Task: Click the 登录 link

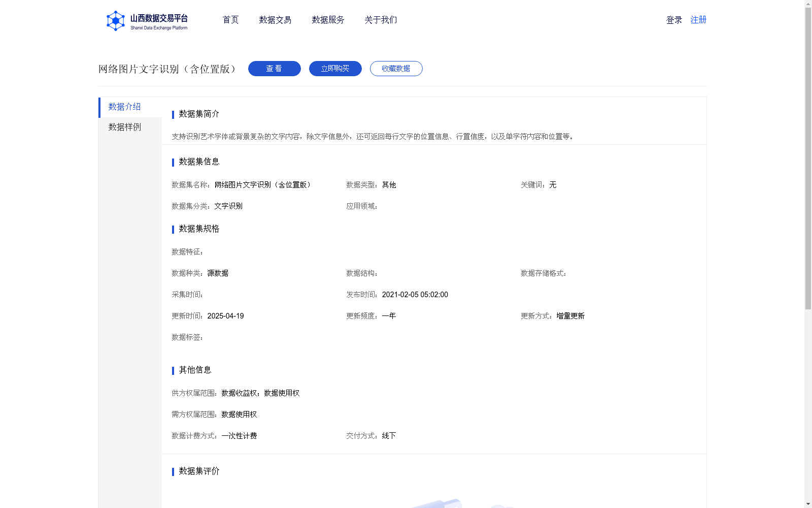Action: click(x=674, y=20)
